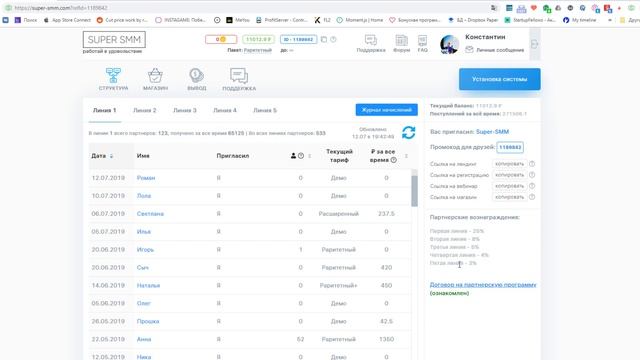Click the SUPER SMM logo
This screenshot has height=360, width=640.
pyautogui.click(x=114, y=40)
